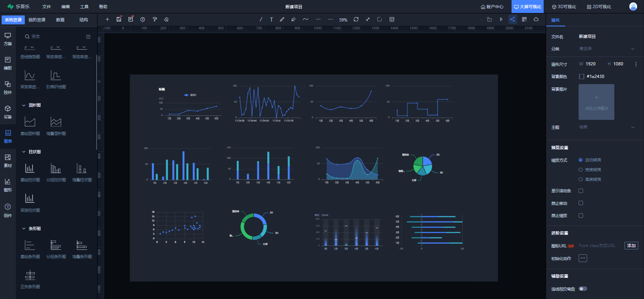
Task: Click the component search field
Action: pos(53,37)
